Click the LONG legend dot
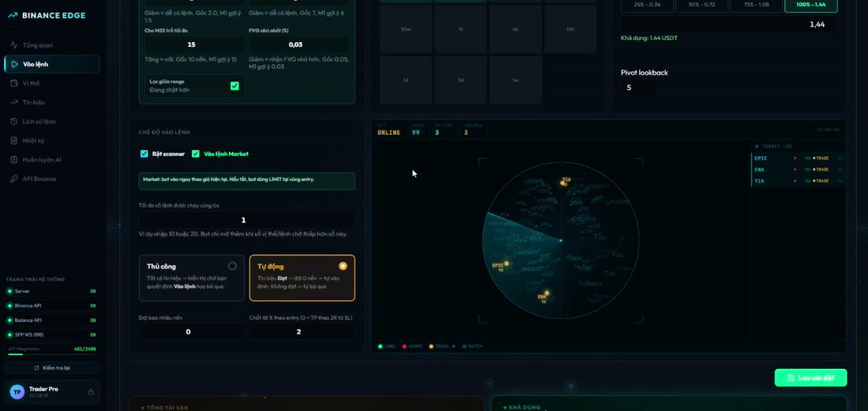868x411 pixels. pyautogui.click(x=380, y=347)
